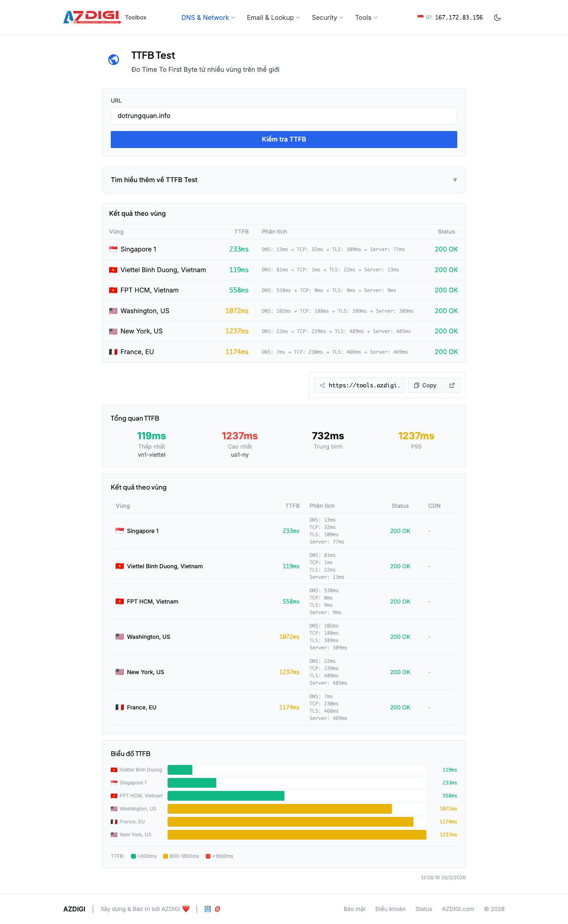Toggle dark mode with the moon icon

[x=497, y=17]
